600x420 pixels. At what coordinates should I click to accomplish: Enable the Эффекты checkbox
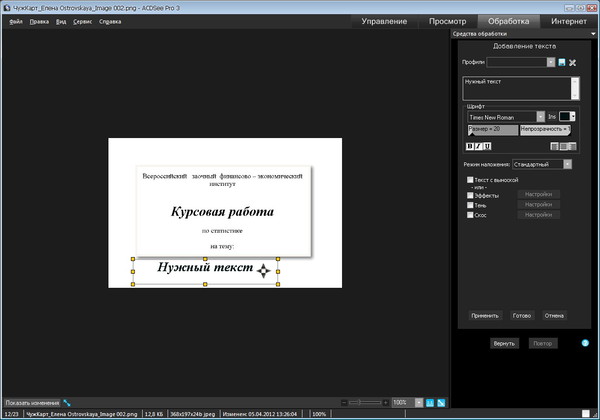[470, 195]
